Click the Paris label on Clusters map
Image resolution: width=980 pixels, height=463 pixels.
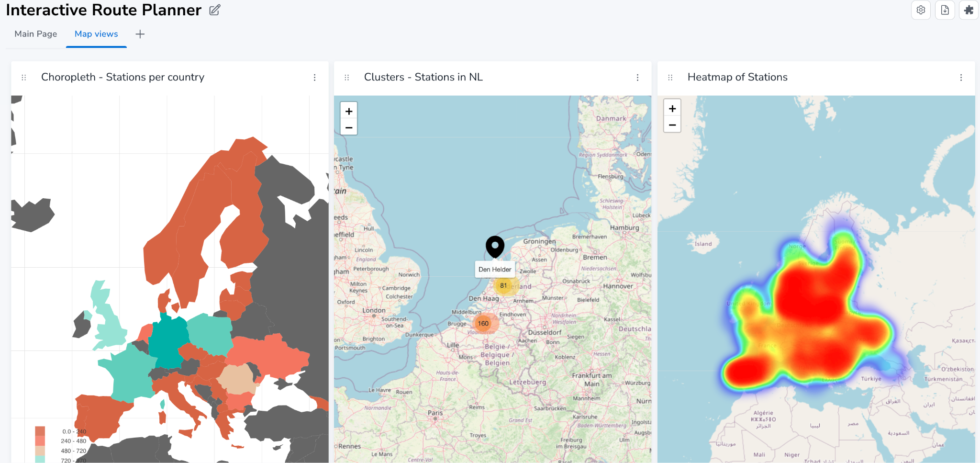pyautogui.click(x=435, y=413)
